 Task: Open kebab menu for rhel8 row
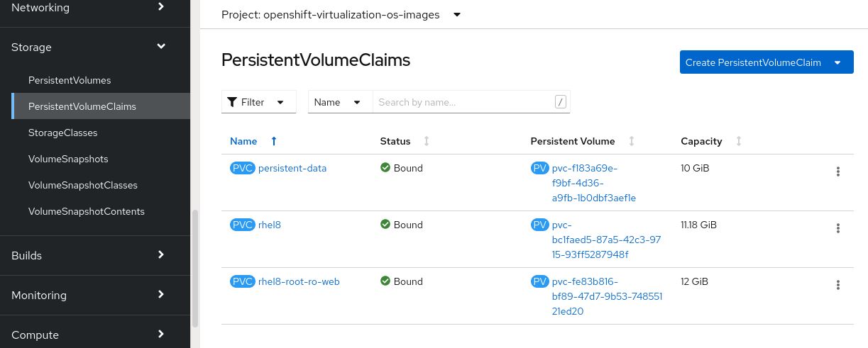pos(838,228)
